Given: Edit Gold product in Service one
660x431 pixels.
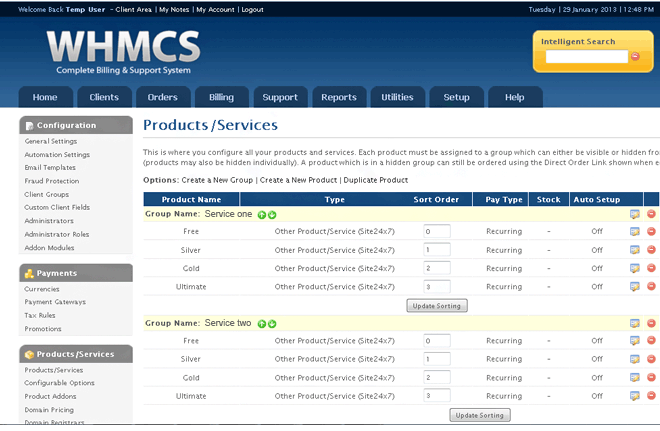Looking at the screenshot, I should (x=635, y=269).
